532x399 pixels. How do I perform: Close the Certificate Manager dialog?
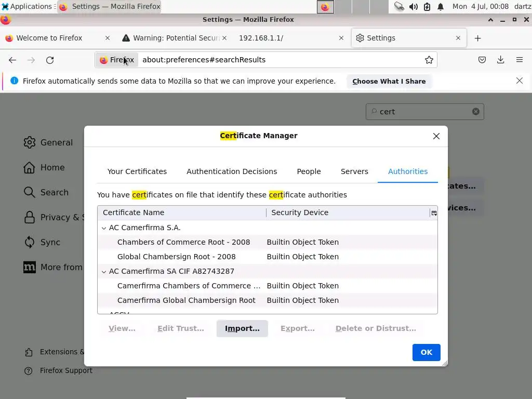click(x=436, y=136)
